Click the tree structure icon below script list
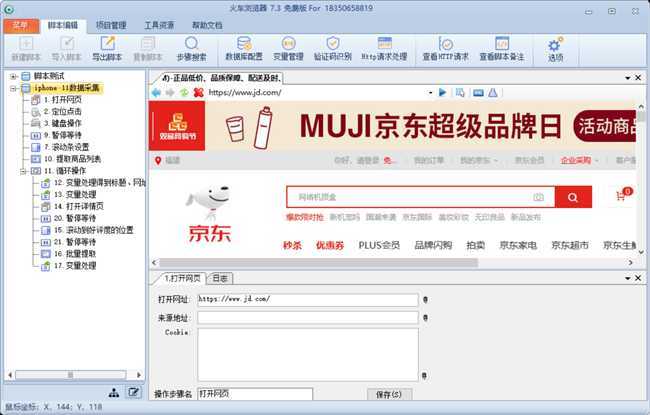Screen dimensions: 650x415 click(114, 393)
